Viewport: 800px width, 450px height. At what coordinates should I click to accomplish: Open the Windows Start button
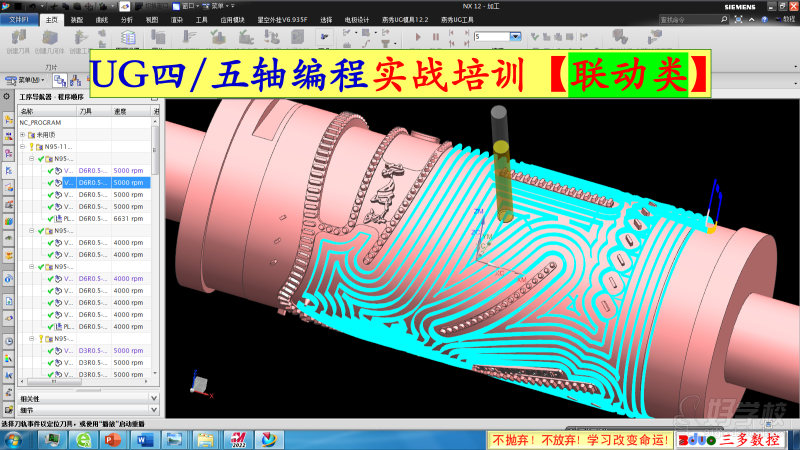(x=15, y=440)
